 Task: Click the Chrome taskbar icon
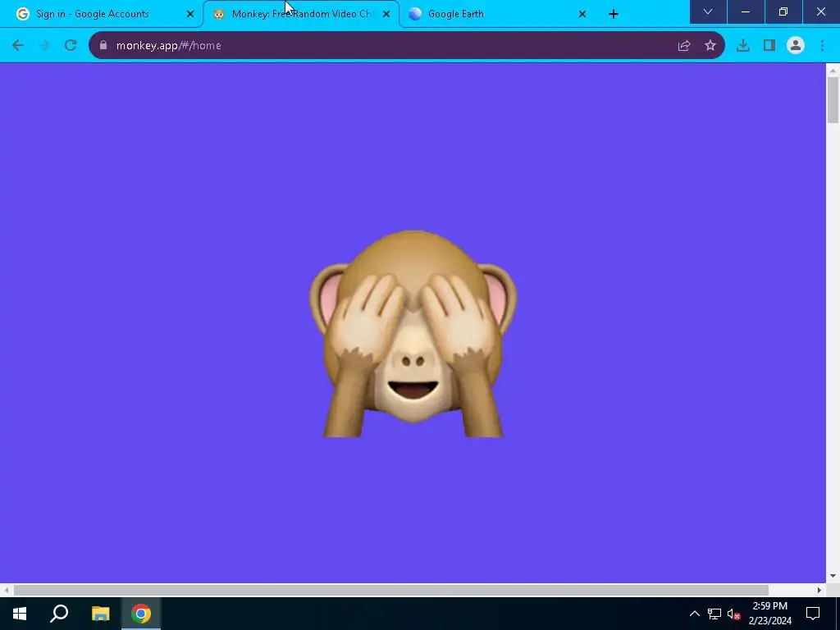coord(141,614)
